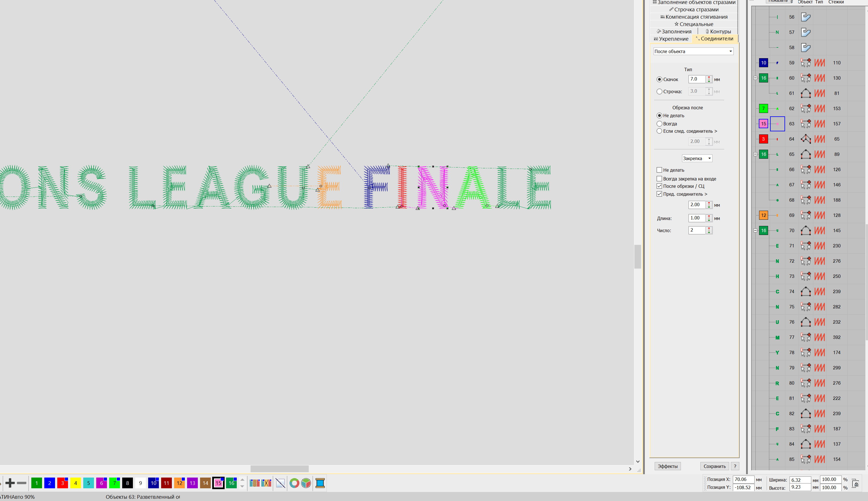Collapse the color 16 group at row 65
Image resolution: width=868 pixels, height=501 pixels.
(755, 154)
